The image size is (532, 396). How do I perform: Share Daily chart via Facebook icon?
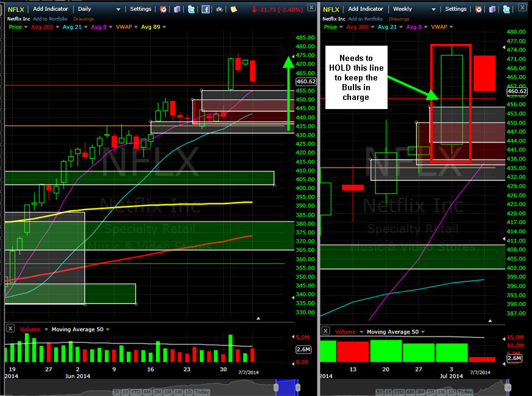pyautogui.click(x=205, y=9)
